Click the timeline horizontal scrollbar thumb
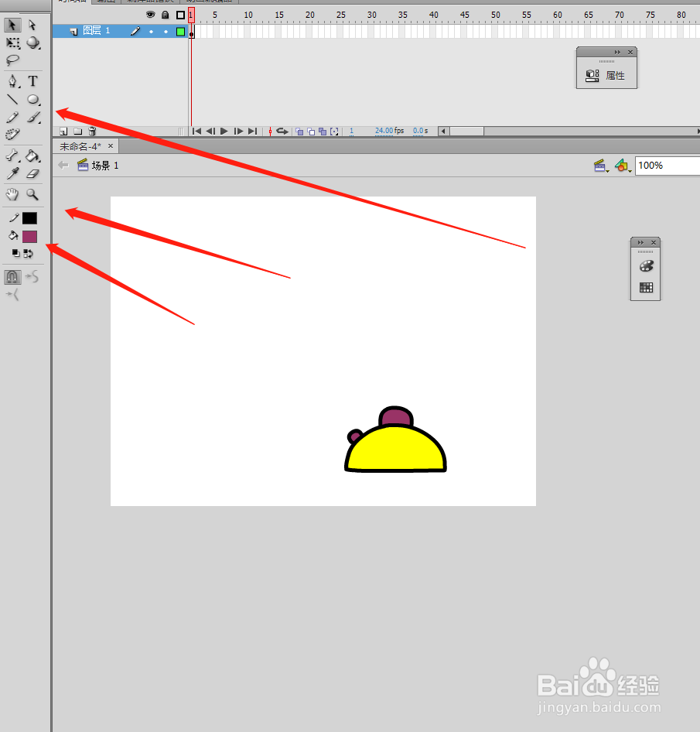The height and width of the screenshot is (732, 700). (466, 132)
